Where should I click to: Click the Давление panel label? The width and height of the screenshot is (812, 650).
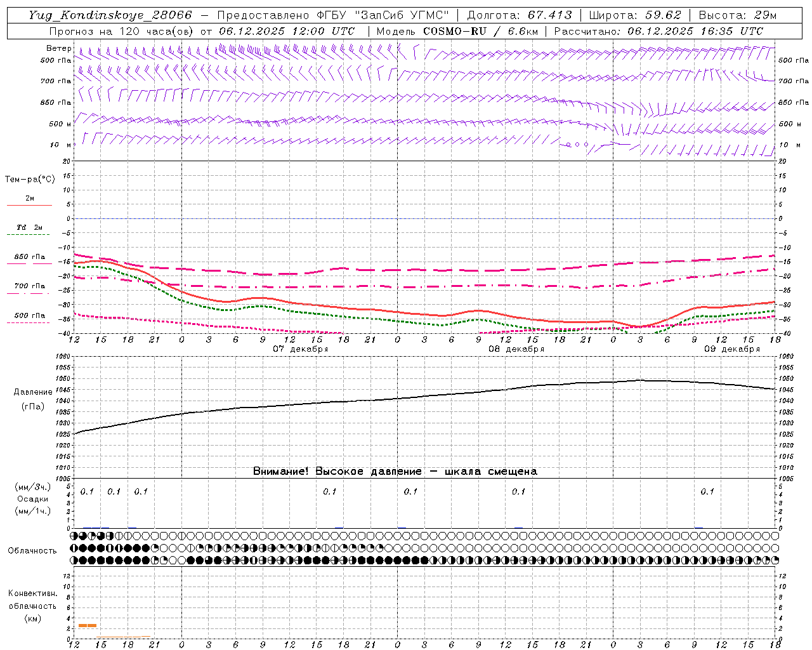(33, 392)
